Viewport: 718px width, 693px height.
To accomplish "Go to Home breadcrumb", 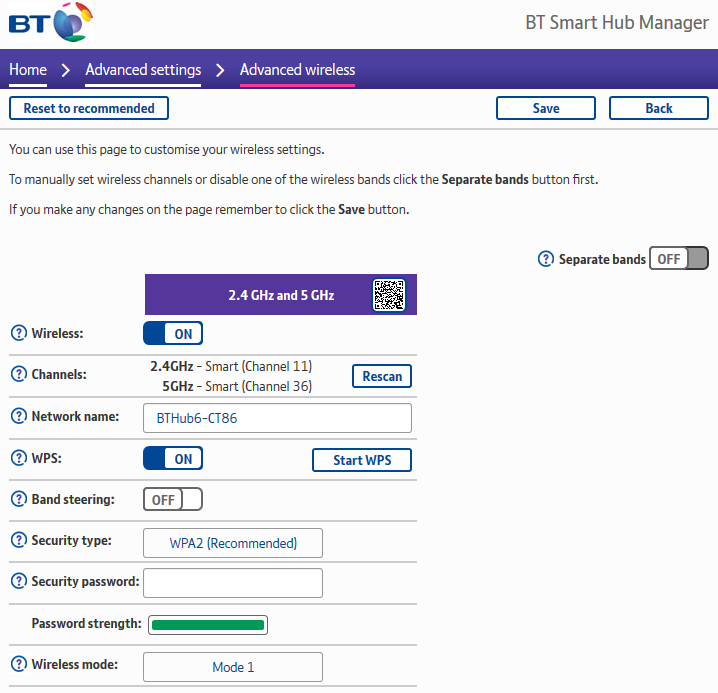I will (28, 70).
